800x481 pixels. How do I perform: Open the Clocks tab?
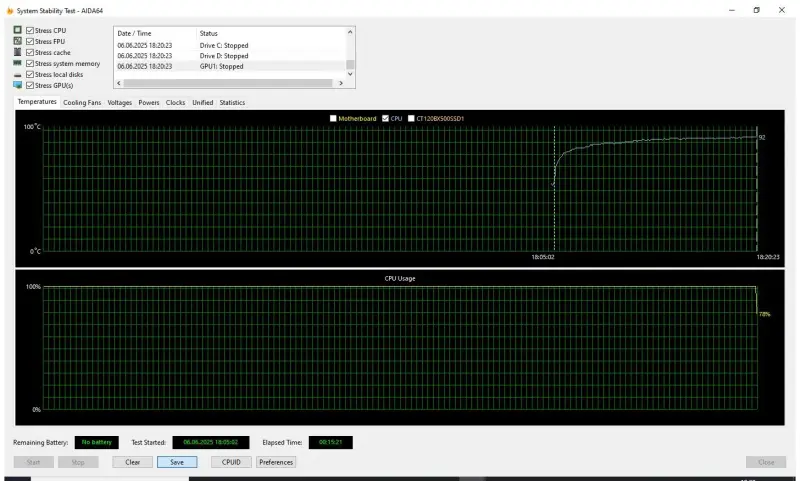(176, 103)
